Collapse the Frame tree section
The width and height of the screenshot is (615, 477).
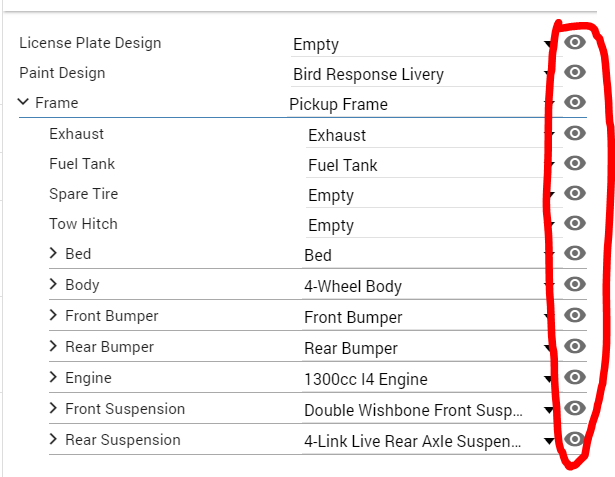pyautogui.click(x=24, y=102)
